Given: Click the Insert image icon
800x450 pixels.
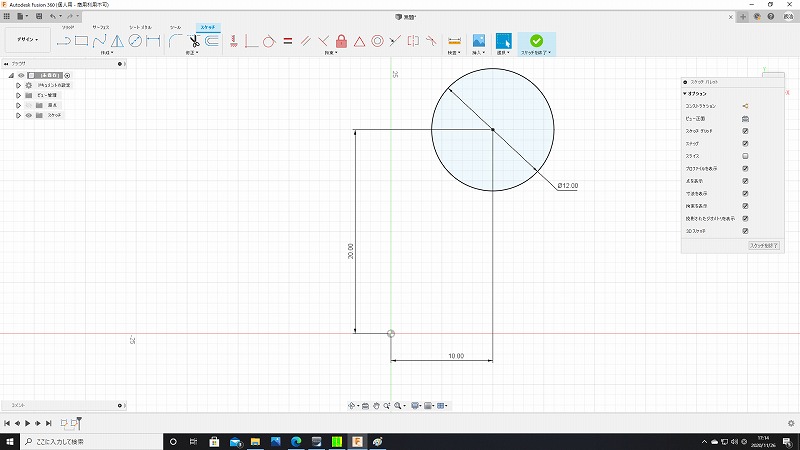Looking at the screenshot, I should coord(478,41).
